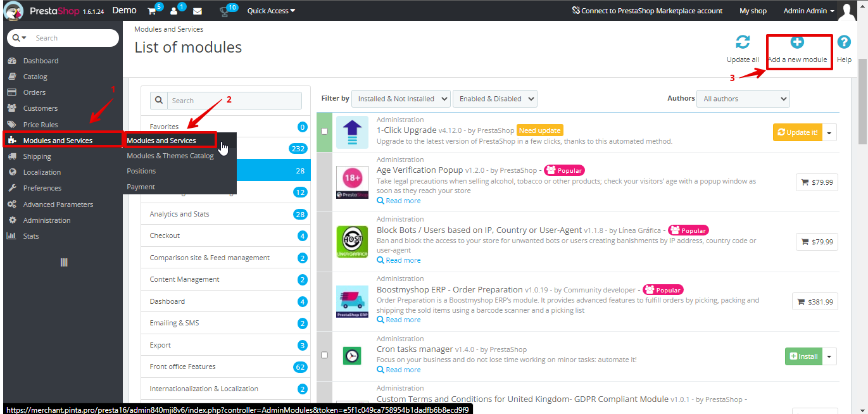Select Favorites module category
The image size is (868, 414).
225,127
